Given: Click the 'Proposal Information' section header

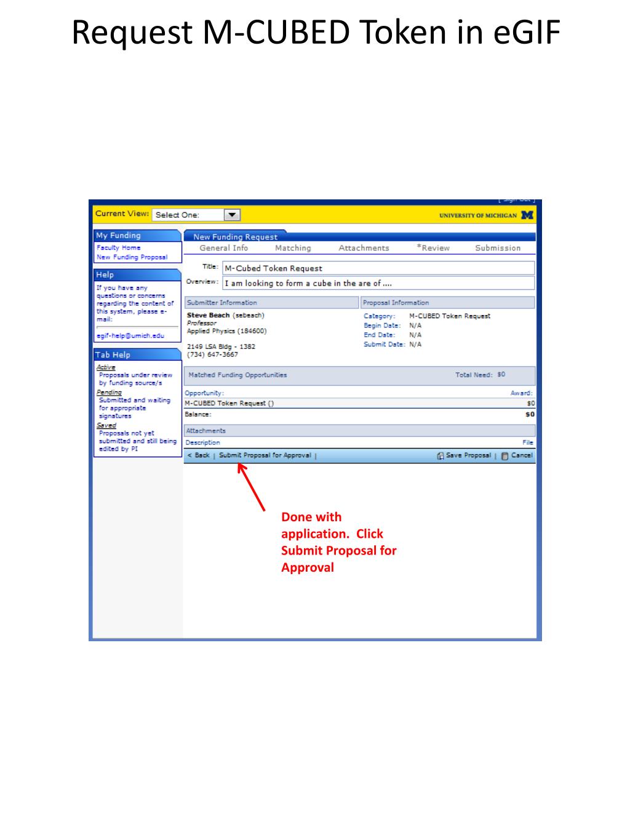Looking at the screenshot, I should coord(448,303).
